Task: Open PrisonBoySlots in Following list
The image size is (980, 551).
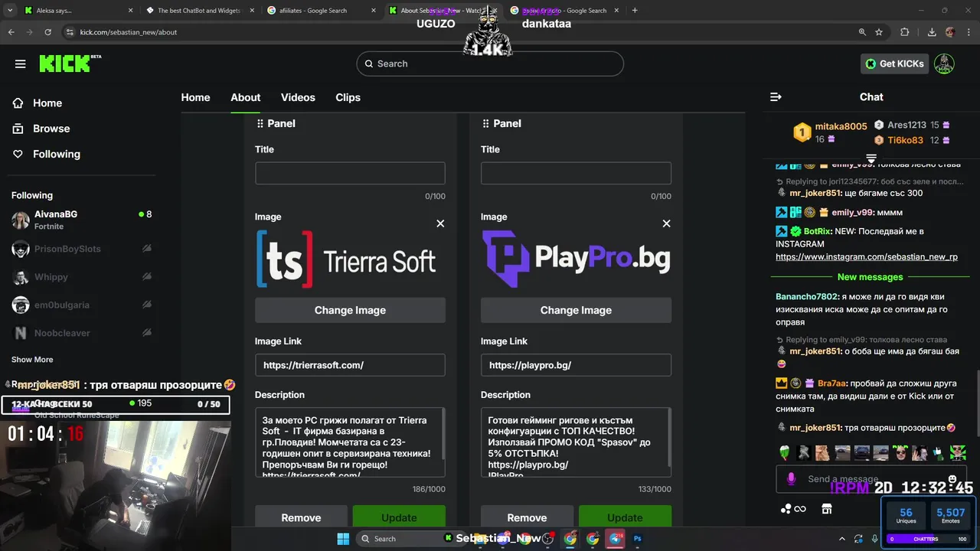Action: [81, 249]
